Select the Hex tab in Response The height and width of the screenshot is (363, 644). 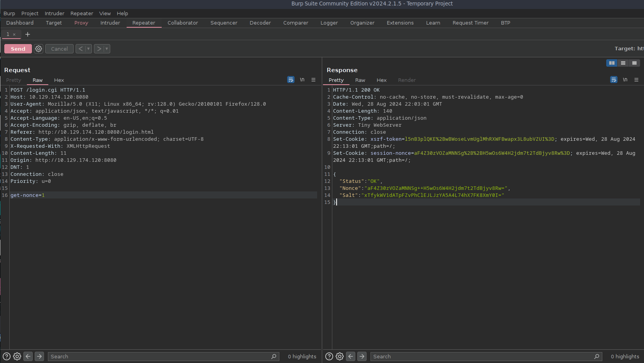tap(381, 80)
